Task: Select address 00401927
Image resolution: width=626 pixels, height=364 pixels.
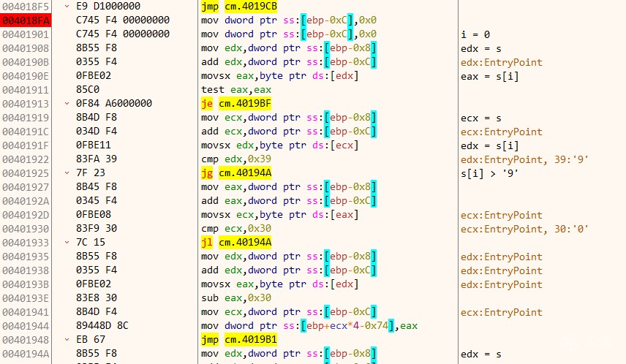Action: tap(26, 187)
